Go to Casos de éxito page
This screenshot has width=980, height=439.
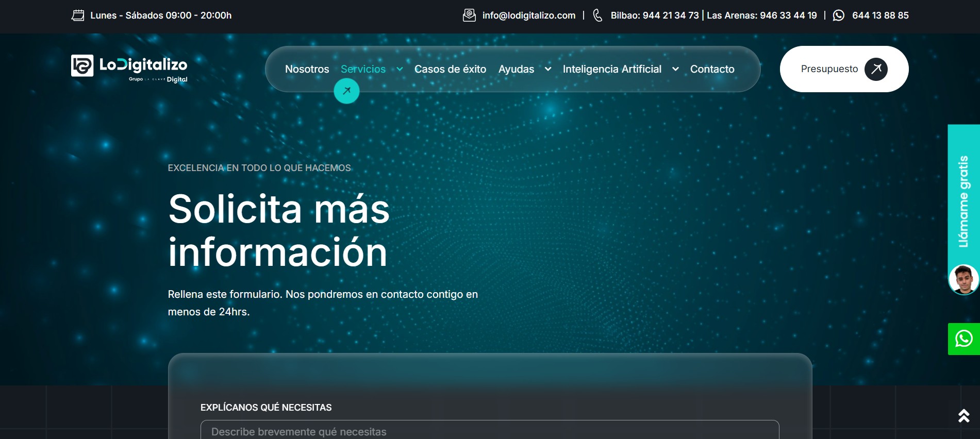coord(450,69)
